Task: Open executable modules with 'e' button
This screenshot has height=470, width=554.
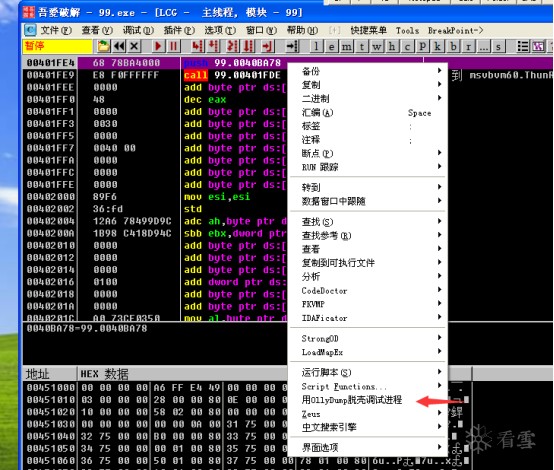Action: (x=331, y=46)
